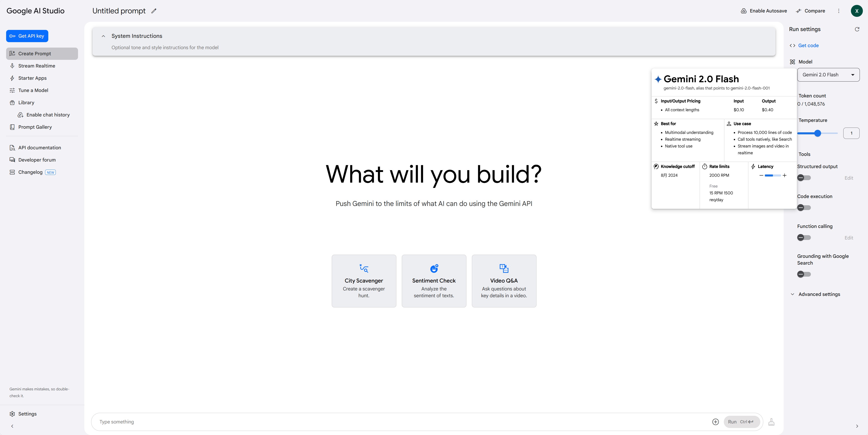Screen dimensions: 868x435
Task: Open the City Scavenger example card
Action: point(364,281)
